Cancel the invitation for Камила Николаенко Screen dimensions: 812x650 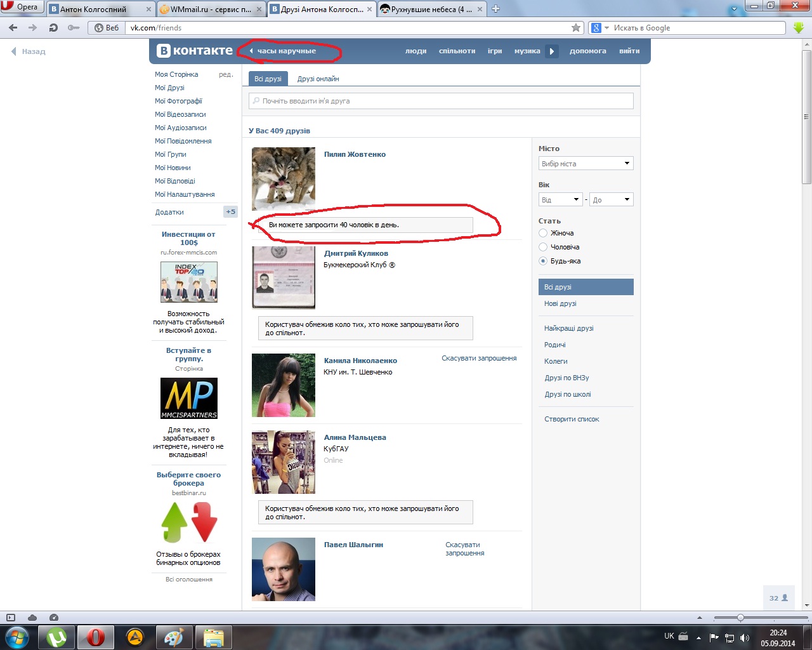[x=479, y=358]
